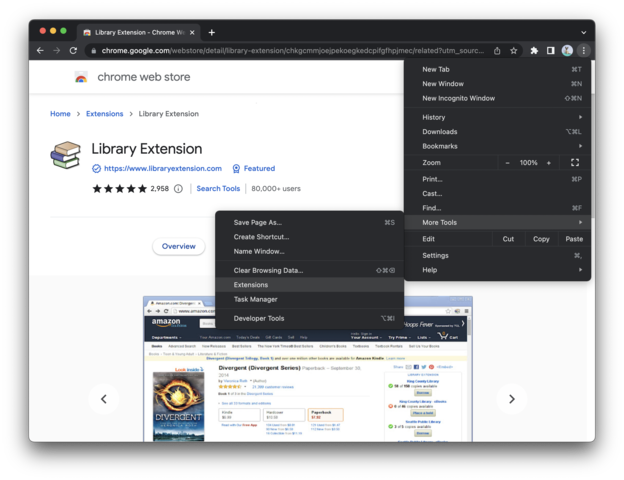
Task: Click the browser back arrow
Action: (40, 51)
